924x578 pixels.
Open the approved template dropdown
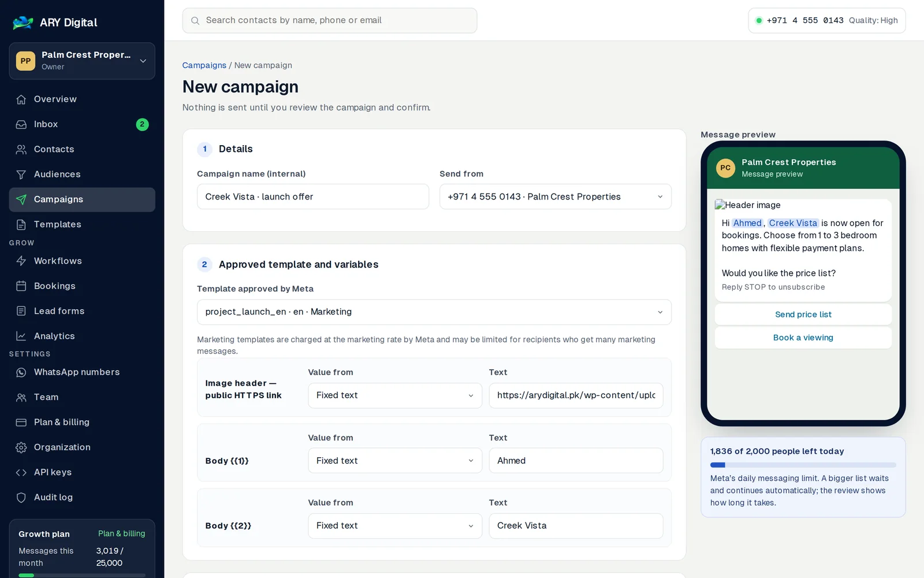[x=434, y=312]
